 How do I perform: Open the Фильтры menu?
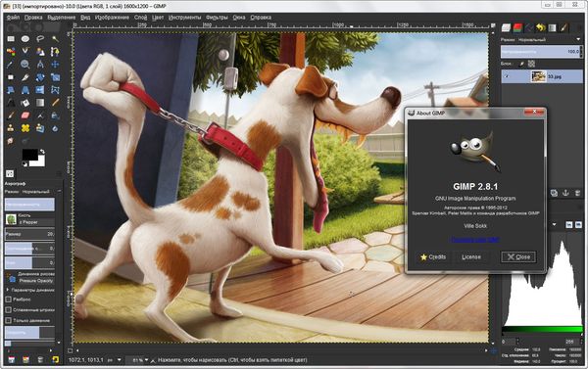pos(217,18)
